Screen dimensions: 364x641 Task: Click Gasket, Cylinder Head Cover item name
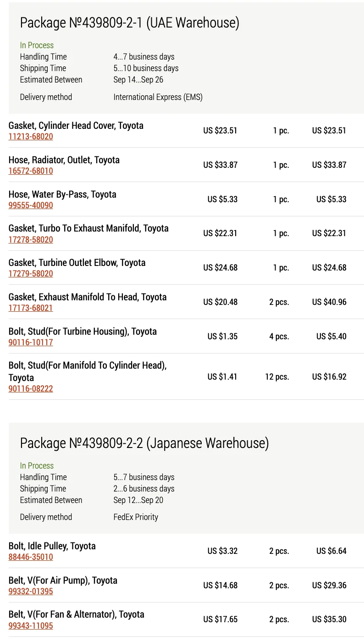click(x=76, y=126)
